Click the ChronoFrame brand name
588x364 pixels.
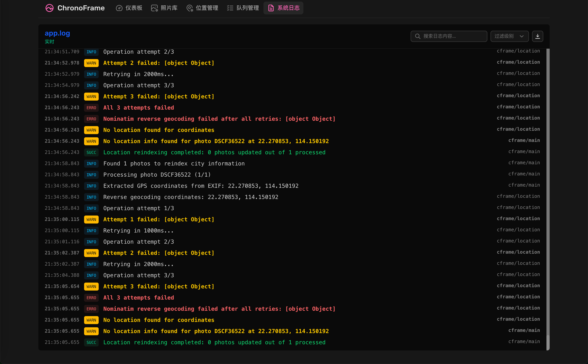coord(81,8)
